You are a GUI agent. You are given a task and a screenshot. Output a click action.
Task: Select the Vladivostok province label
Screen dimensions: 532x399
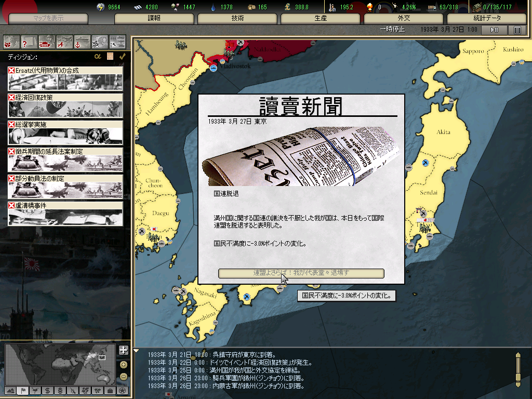[x=235, y=66]
